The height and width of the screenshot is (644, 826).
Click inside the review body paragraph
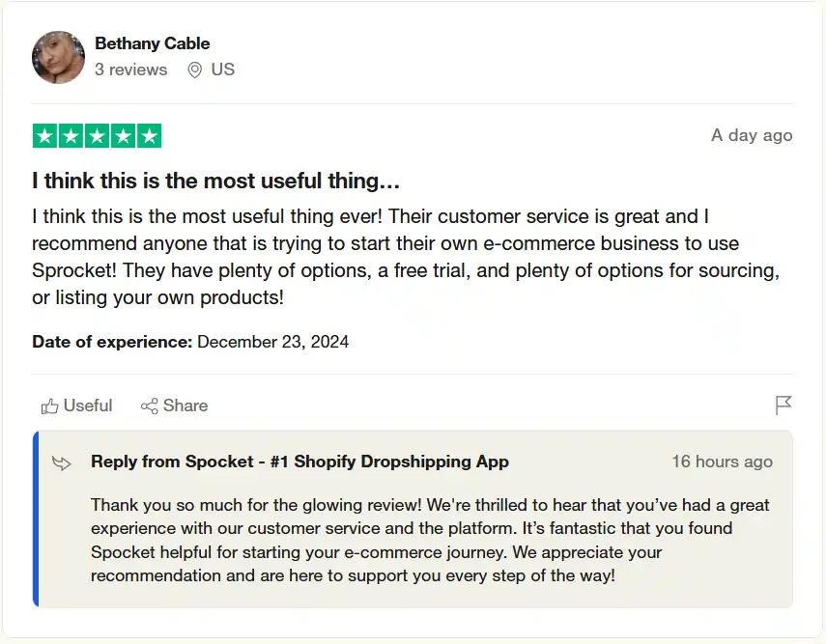386,243
